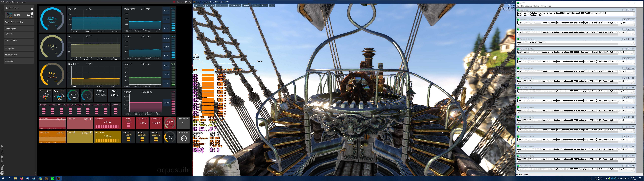Open the Options menu in Prime95
This screenshot has width=644, height=181.
pyautogui.click(x=536, y=6)
